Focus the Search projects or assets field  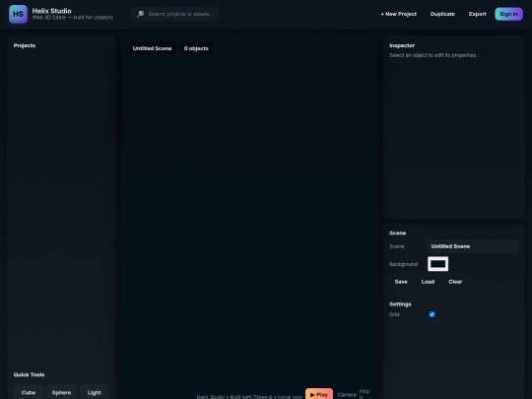coord(175,14)
